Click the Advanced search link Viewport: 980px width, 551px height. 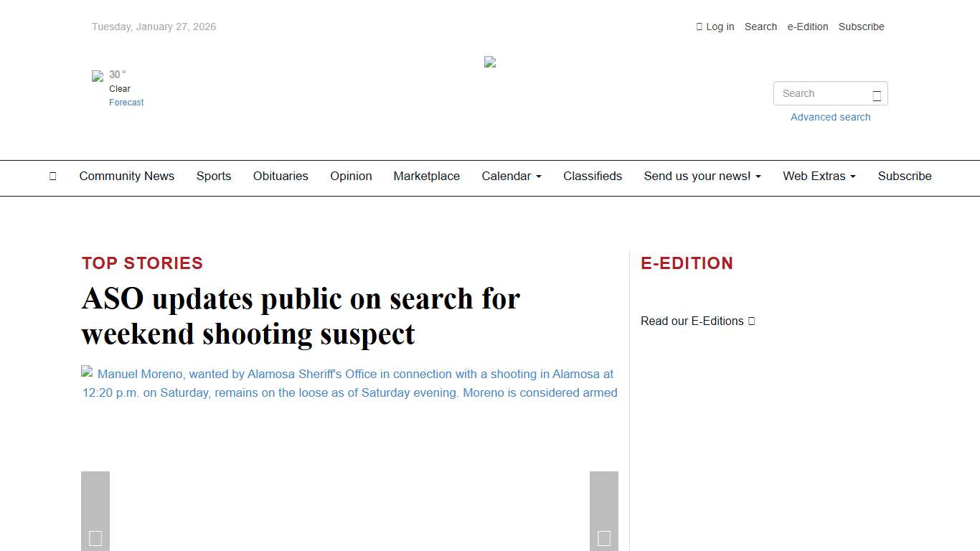point(830,117)
